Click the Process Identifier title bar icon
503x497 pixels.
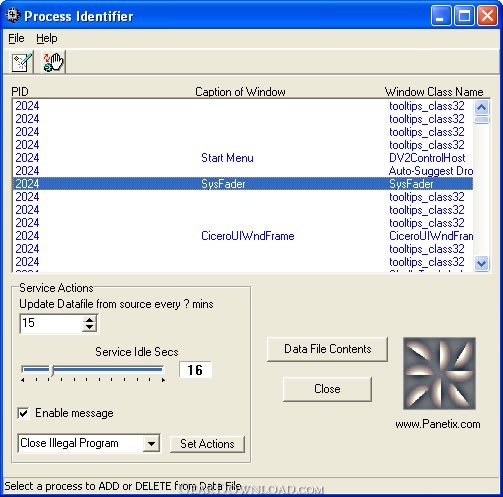tap(13, 16)
